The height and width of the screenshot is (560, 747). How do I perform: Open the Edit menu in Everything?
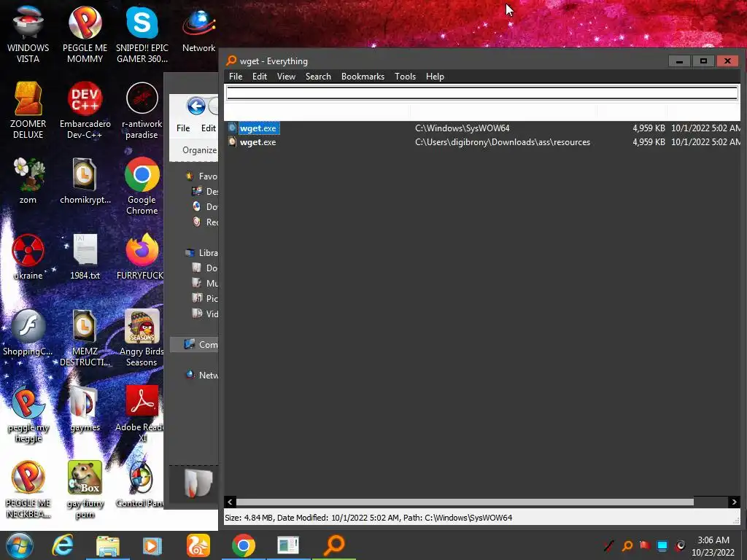coord(260,76)
